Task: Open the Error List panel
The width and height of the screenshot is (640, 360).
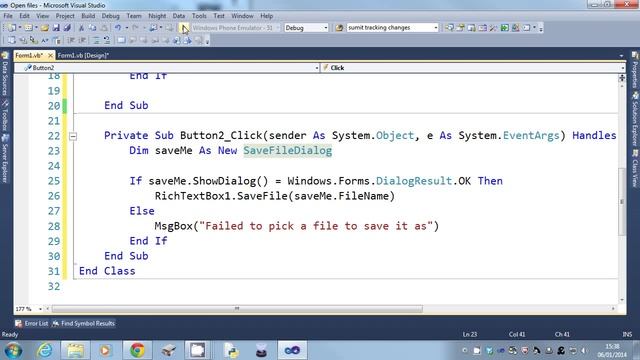Action: pyautogui.click(x=32, y=323)
